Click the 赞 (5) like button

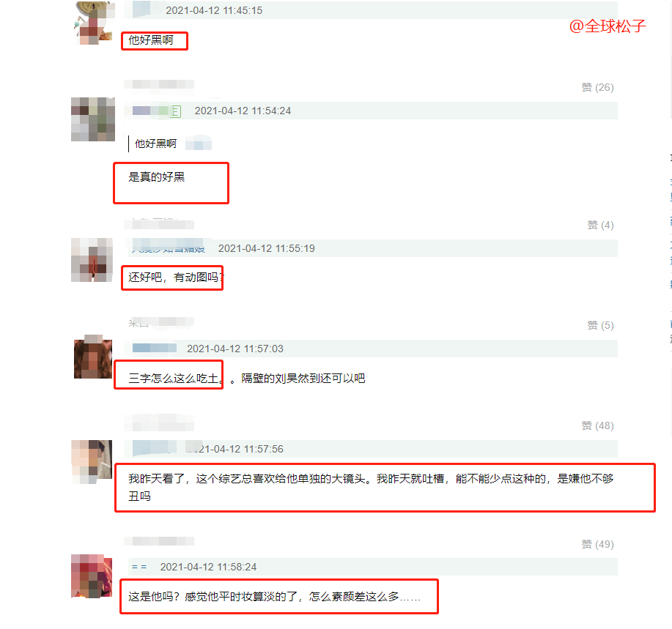(x=600, y=325)
